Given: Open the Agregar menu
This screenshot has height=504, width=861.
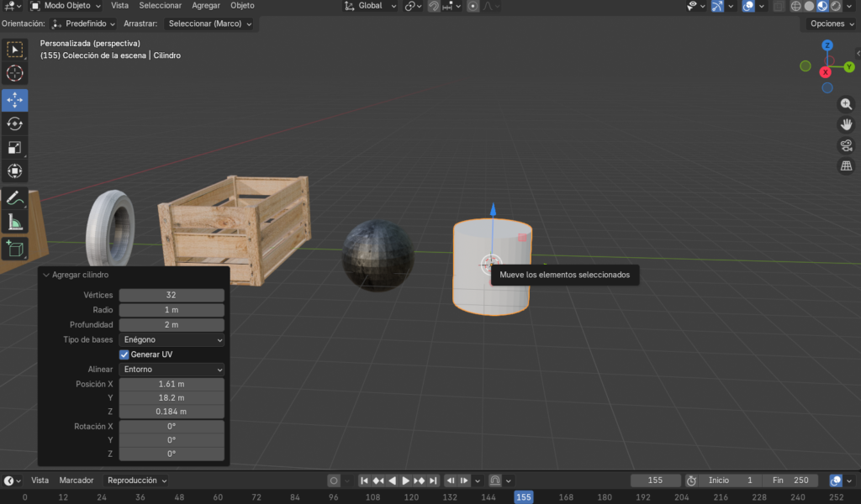Looking at the screenshot, I should (206, 6).
